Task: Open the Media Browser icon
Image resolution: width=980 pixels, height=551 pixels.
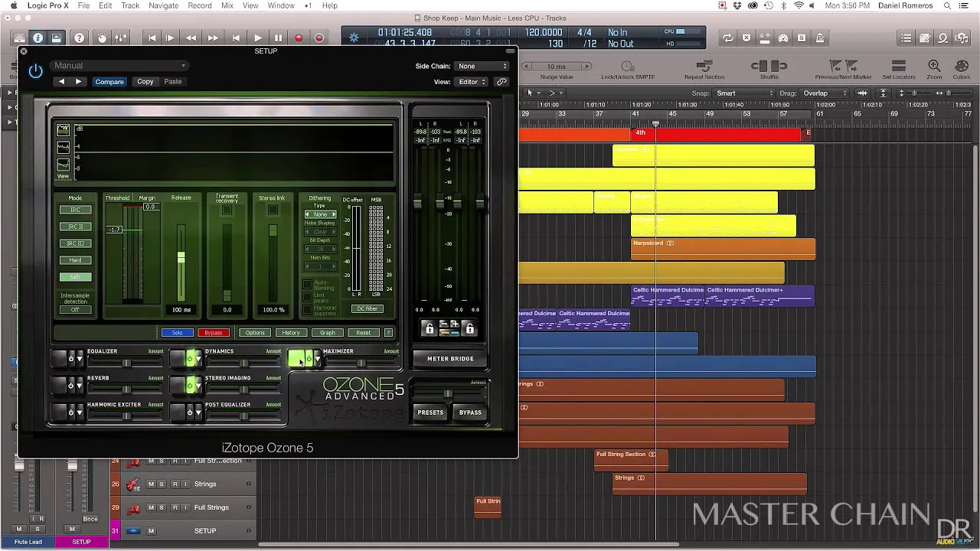Action: (962, 37)
